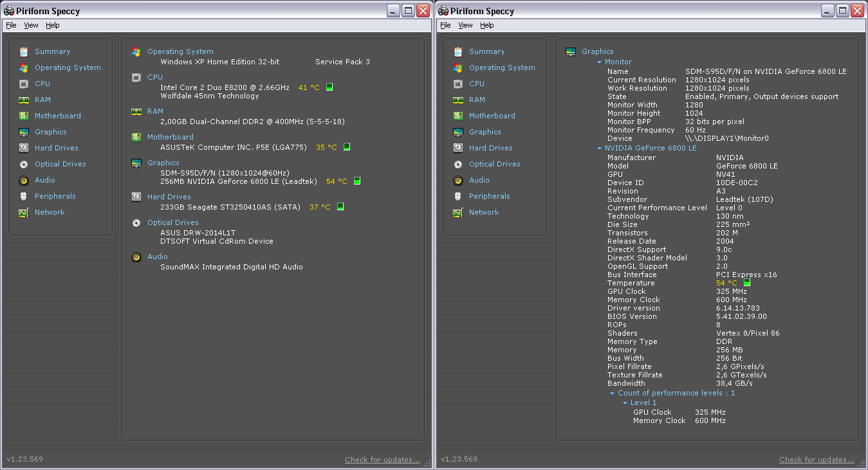Viewport: 868px width, 470px height.
Task: Click Network icon in right window sidebar
Action: click(458, 212)
